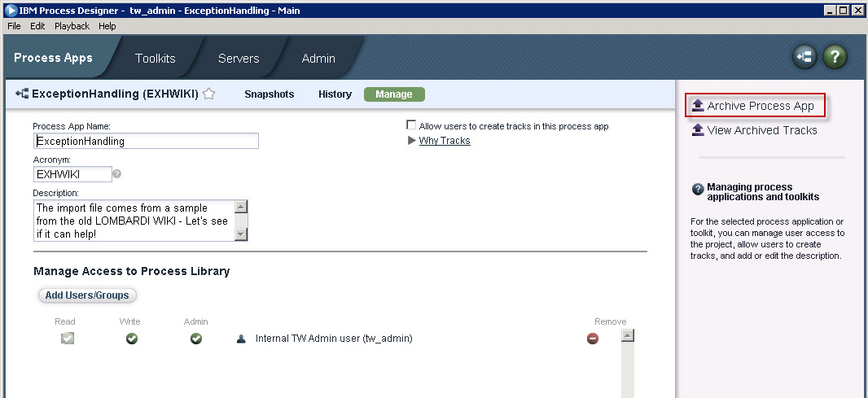
Task: Click the help question mark icon
Action: tap(835, 57)
